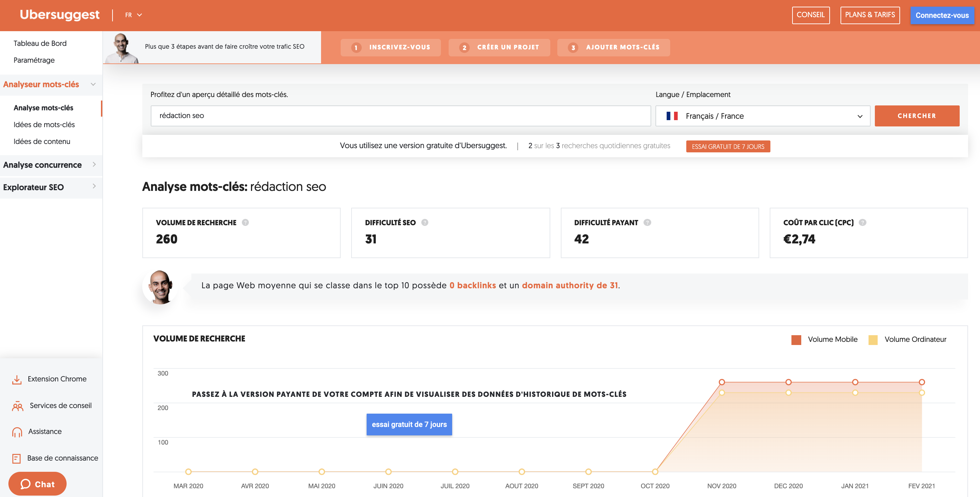Click help icon next to DIFFICULTÉ PAYANT
Viewport: 980px width, 497px height.
(x=647, y=222)
